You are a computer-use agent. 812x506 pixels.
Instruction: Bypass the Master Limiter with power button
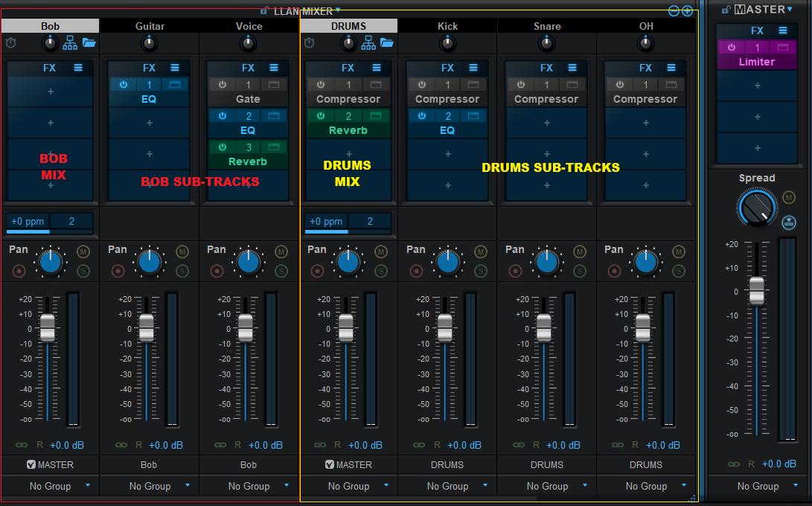(731, 48)
